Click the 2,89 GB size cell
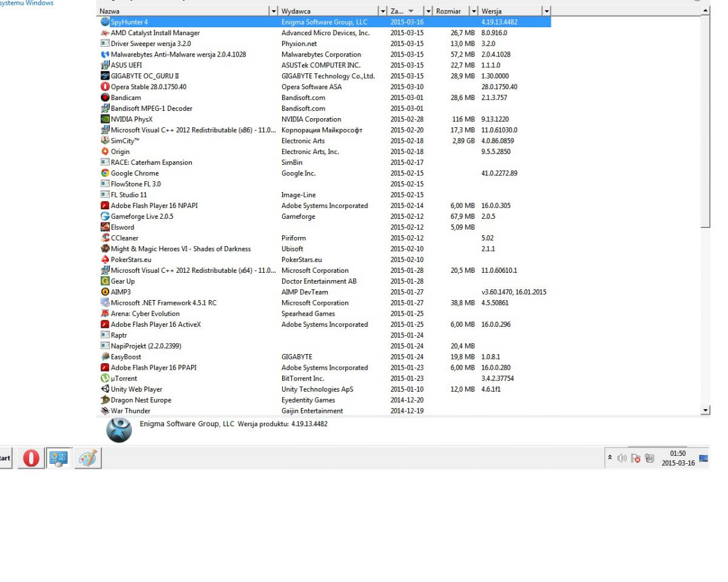 [x=462, y=141]
